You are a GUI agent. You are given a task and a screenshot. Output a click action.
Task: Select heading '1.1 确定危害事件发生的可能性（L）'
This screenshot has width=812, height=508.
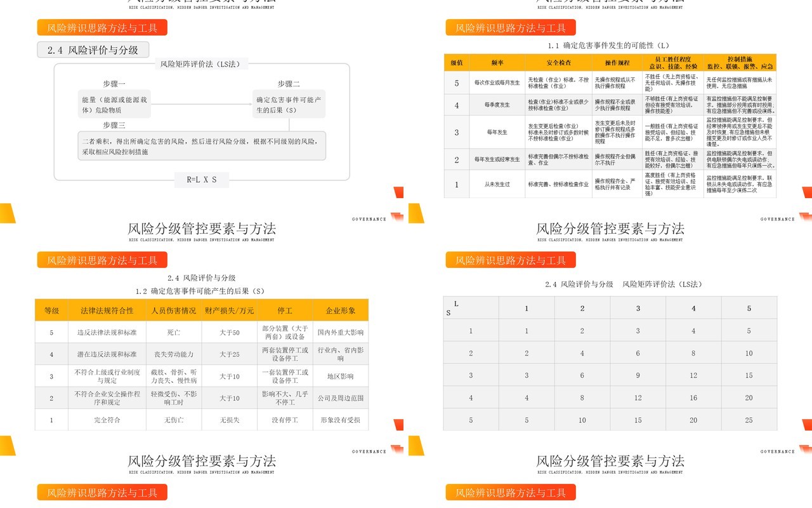(609, 46)
